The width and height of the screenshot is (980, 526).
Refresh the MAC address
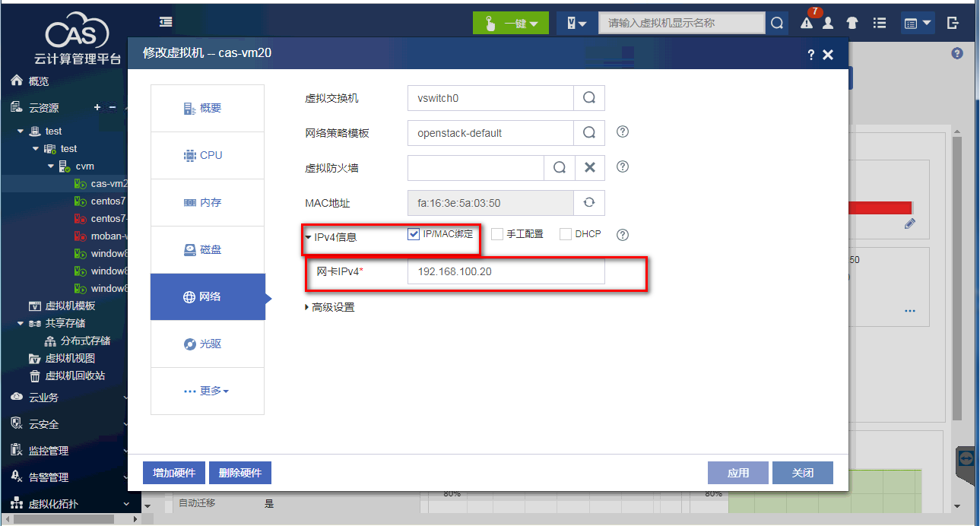pyautogui.click(x=589, y=203)
